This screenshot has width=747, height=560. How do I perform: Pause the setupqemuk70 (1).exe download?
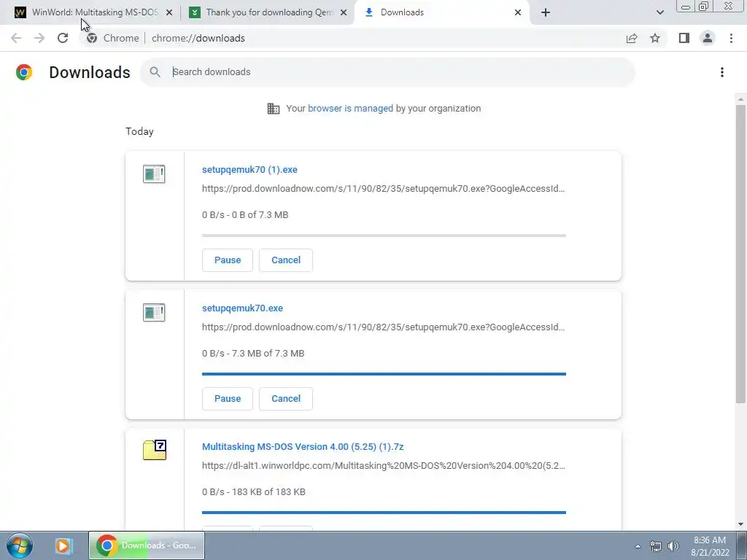(x=228, y=260)
